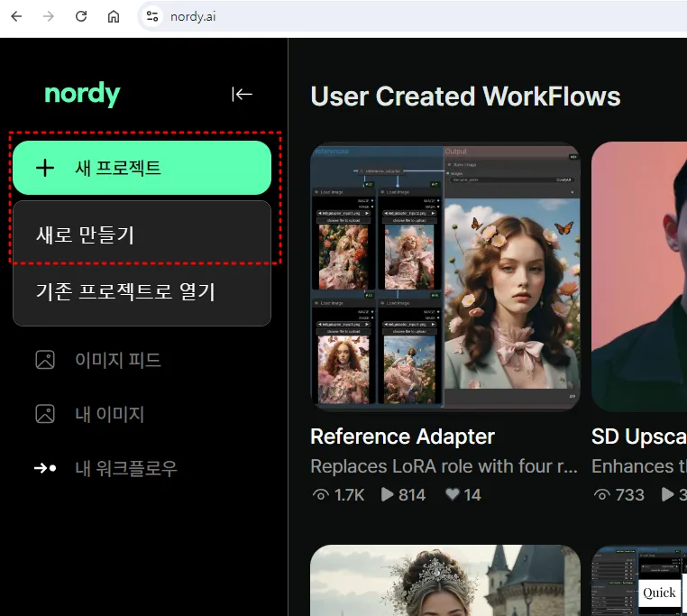Click the plus icon in 새 프로젝트
Viewport: 687px width, 616px height.
pos(45,168)
